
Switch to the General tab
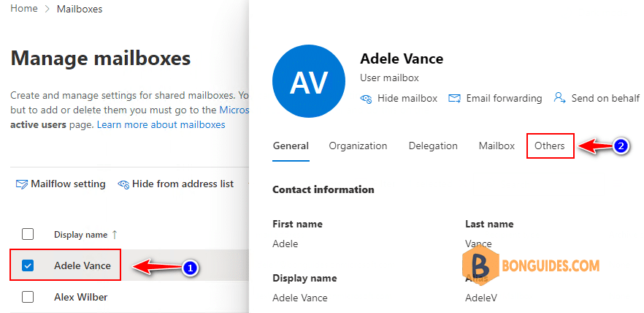pos(291,146)
